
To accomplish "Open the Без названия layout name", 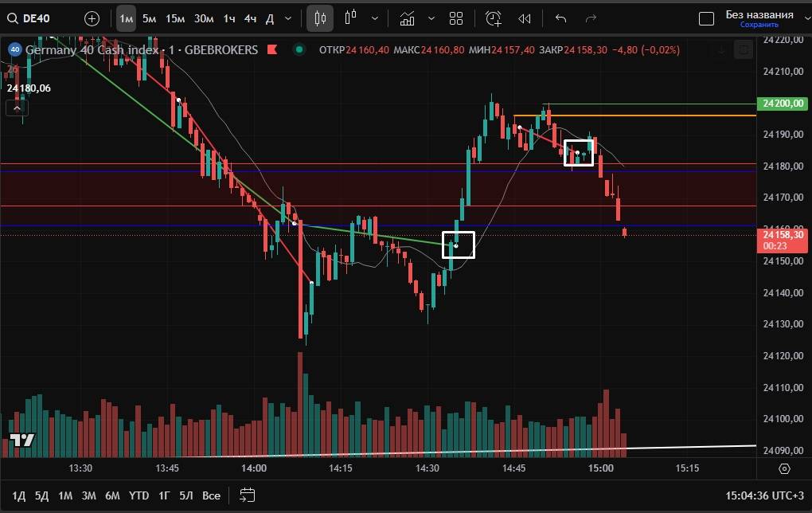I will (759, 14).
